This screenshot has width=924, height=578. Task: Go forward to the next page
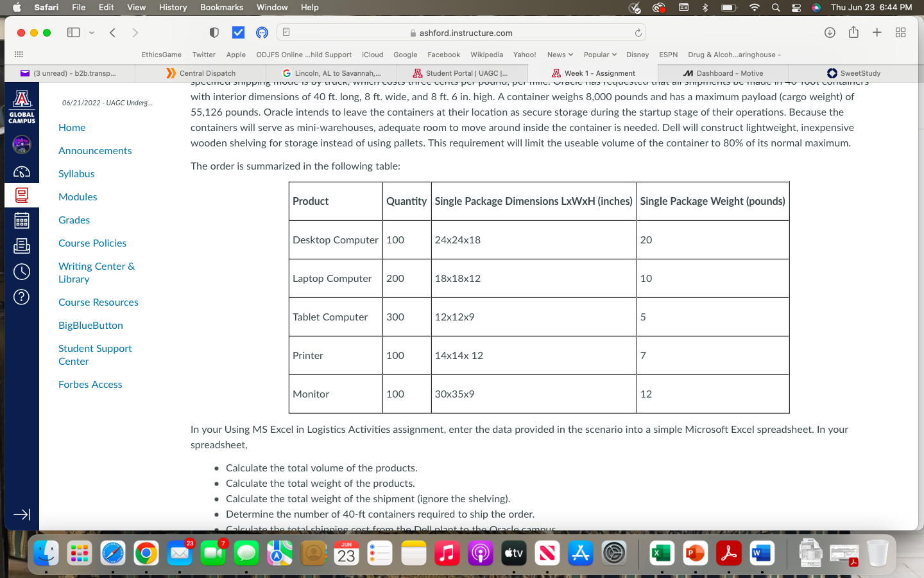(135, 33)
